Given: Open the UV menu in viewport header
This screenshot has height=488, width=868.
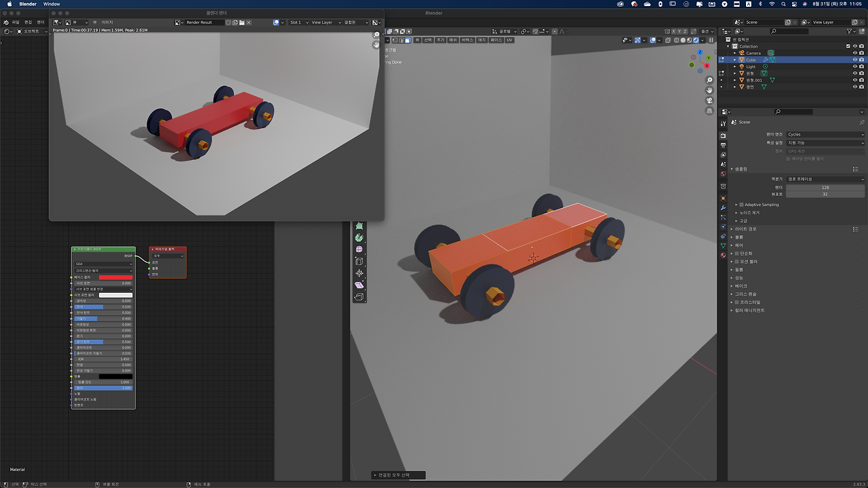Looking at the screenshot, I should (x=509, y=40).
